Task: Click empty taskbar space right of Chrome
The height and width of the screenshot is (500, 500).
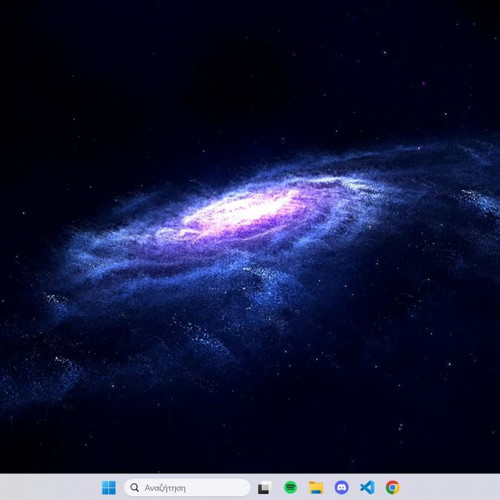Action: tap(450, 487)
